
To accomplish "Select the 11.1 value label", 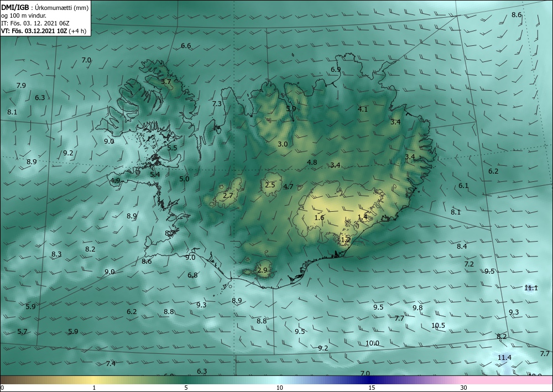I will 531,288.
